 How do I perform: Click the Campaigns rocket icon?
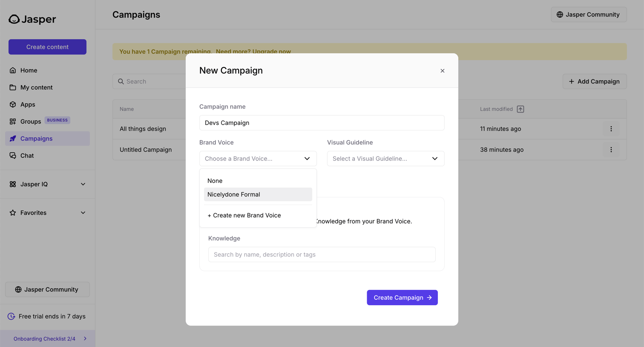pyautogui.click(x=13, y=139)
